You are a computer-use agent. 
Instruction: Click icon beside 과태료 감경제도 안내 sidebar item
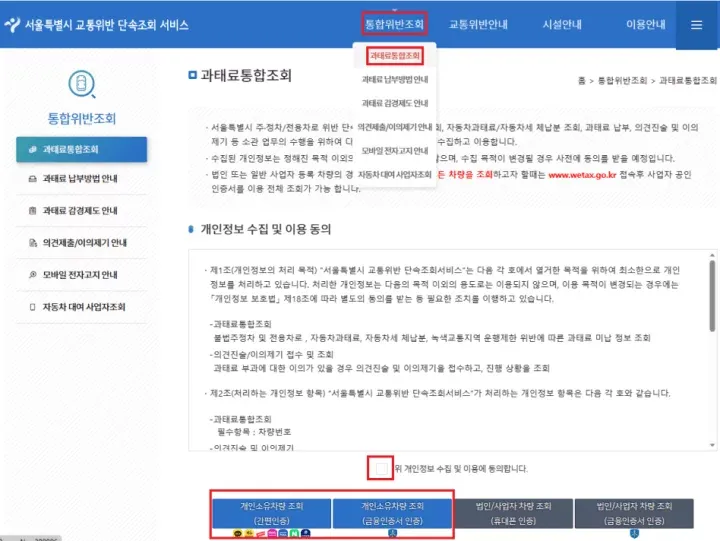tap(33, 211)
